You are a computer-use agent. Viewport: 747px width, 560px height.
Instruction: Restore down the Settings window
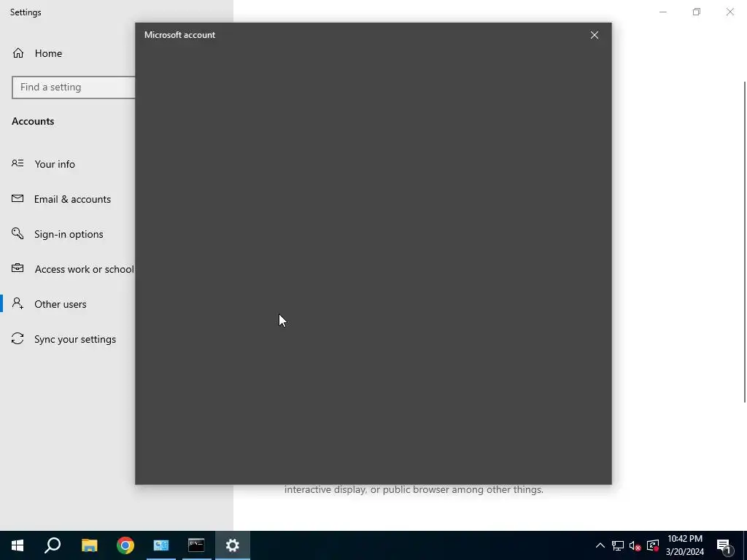tap(697, 12)
